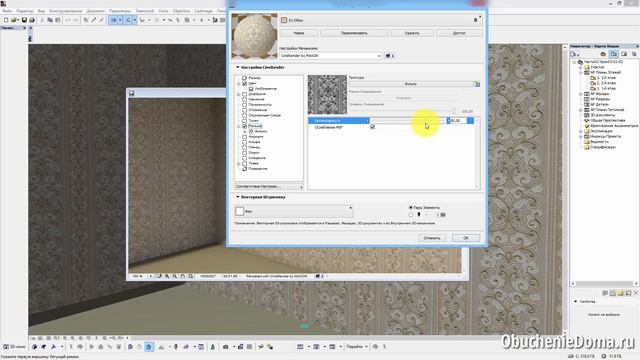Open the Перейти dropdown in bottom toolbar

[x=357, y=347]
